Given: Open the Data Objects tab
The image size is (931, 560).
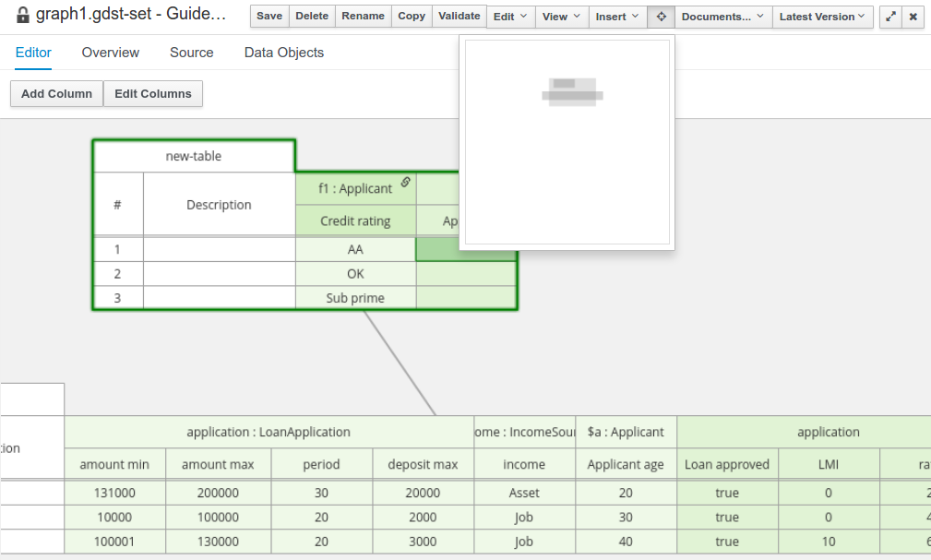Looking at the screenshot, I should (x=284, y=53).
